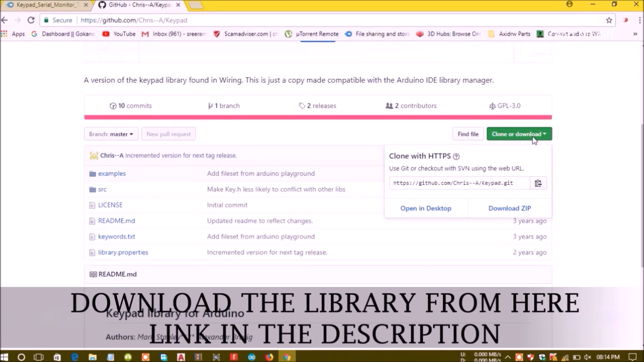Open a new browser tab

point(196,5)
